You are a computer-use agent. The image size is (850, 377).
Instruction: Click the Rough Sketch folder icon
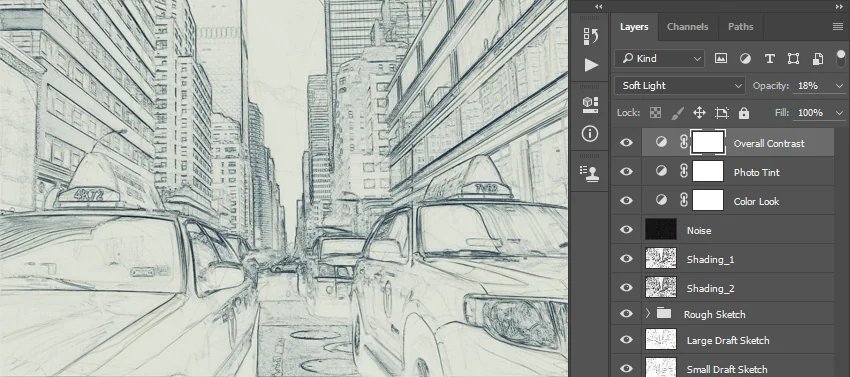click(x=664, y=313)
